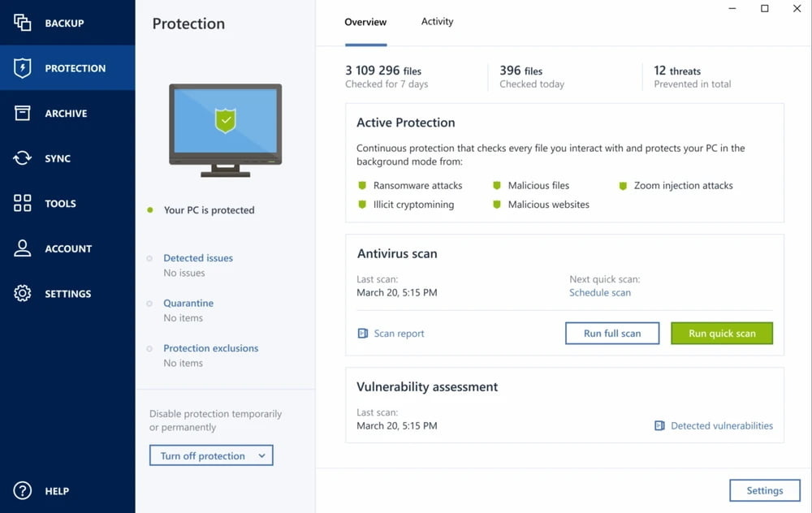The image size is (812, 513).
Task: Click the Settings button at bottom right
Action: point(764,490)
